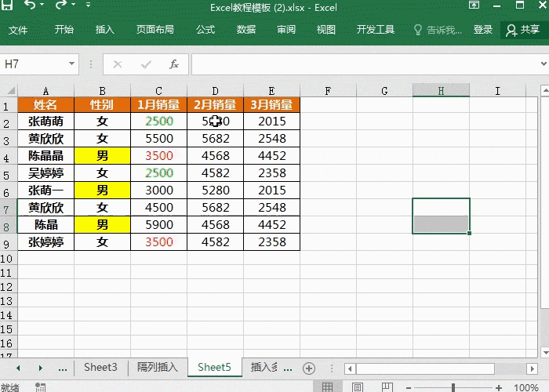Click the Save icon in quick access toolbar

click(x=7, y=5)
